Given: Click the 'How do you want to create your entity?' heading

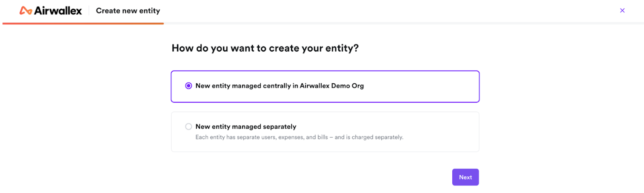Looking at the screenshot, I should [265, 48].
